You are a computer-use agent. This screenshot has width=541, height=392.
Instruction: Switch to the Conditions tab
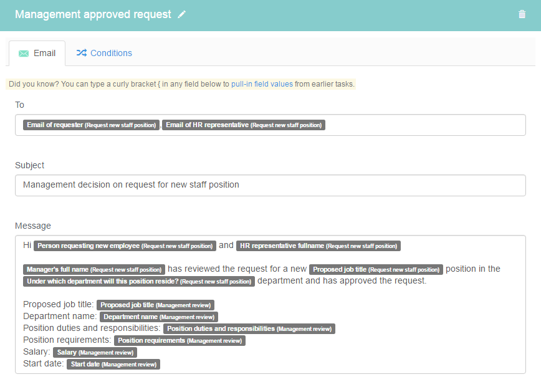[x=104, y=53]
